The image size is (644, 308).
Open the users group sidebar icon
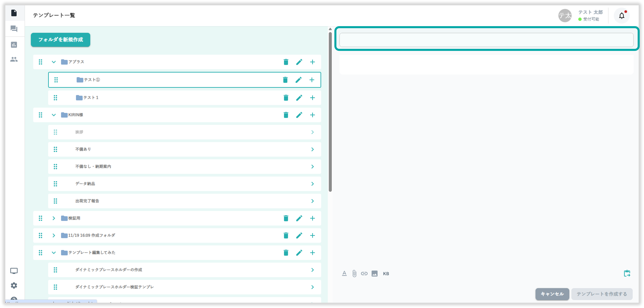14,59
